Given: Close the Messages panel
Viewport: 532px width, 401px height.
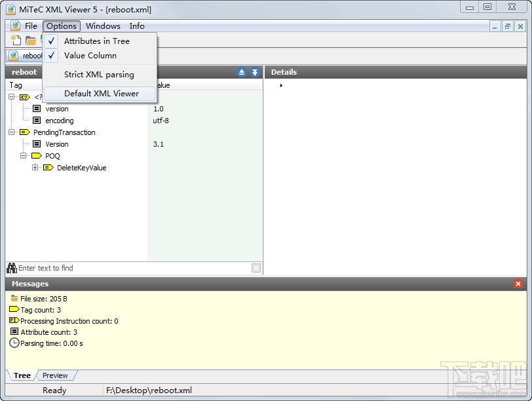Looking at the screenshot, I should pos(517,284).
